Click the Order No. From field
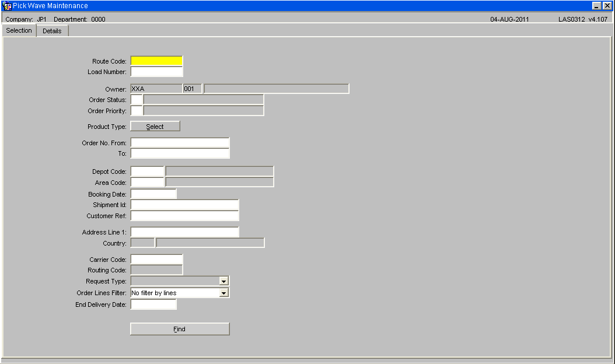 click(x=180, y=143)
